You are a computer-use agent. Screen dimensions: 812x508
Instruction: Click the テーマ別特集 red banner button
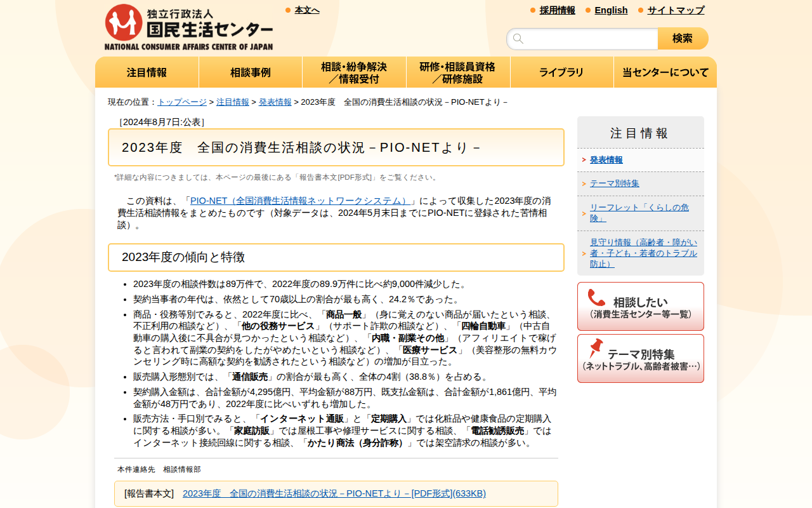tap(641, 359)
